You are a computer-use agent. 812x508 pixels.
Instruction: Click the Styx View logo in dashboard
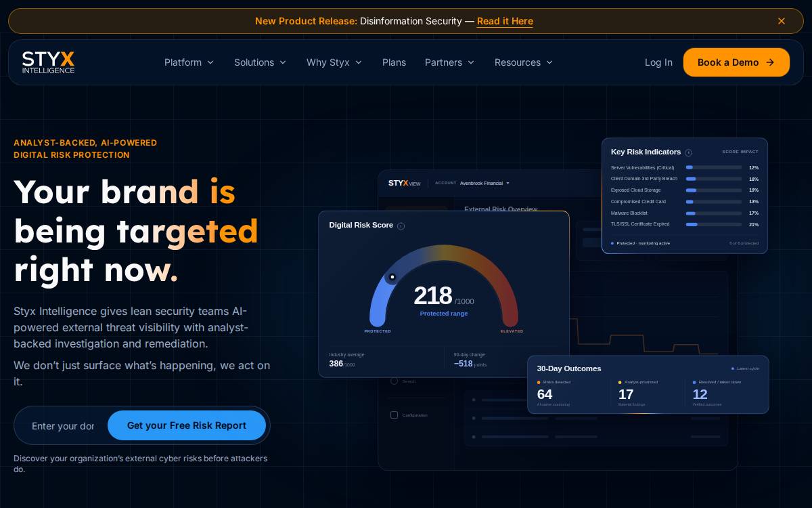point(404,183)
